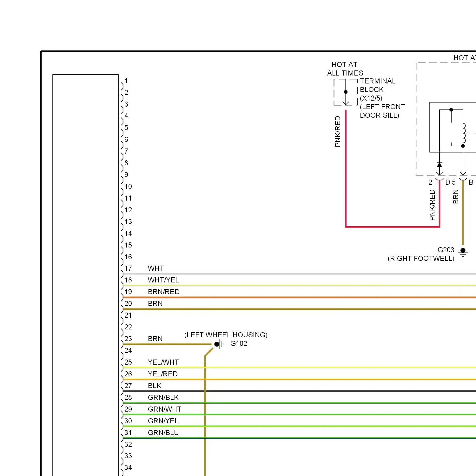Click connector pin number 21
The height and width of the screenshot is (476, 476).
coord(128,315)
